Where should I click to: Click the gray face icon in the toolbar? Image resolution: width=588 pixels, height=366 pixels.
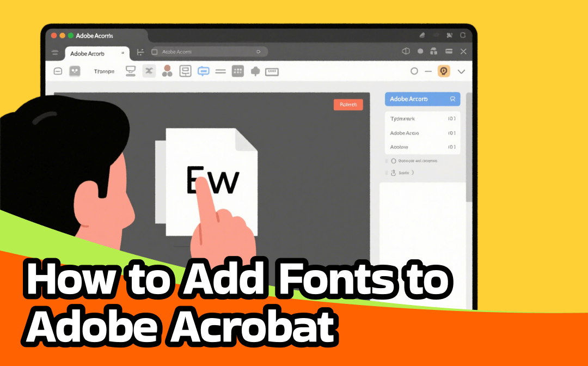point(75,71)
